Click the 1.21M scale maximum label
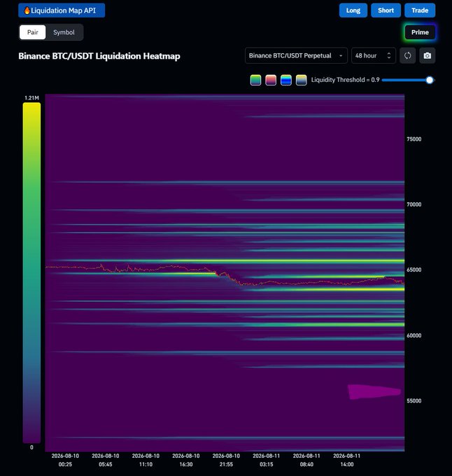The image size is (452, 476). coord(32,98)
